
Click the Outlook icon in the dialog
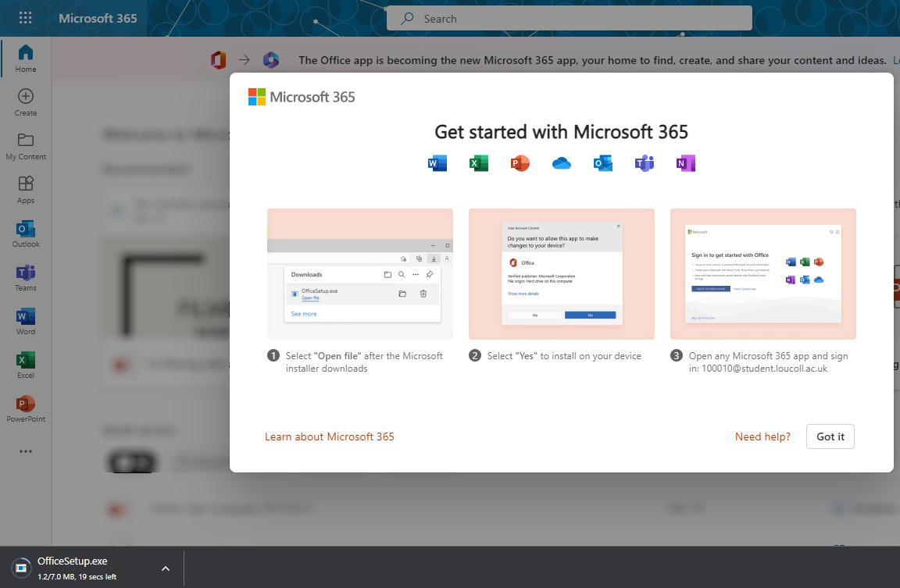pos(602,163)
